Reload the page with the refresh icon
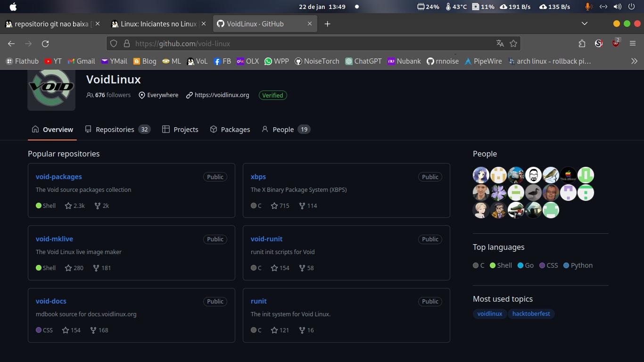Image resolution: width=644 pixels, height=362 pixels. 45,43
